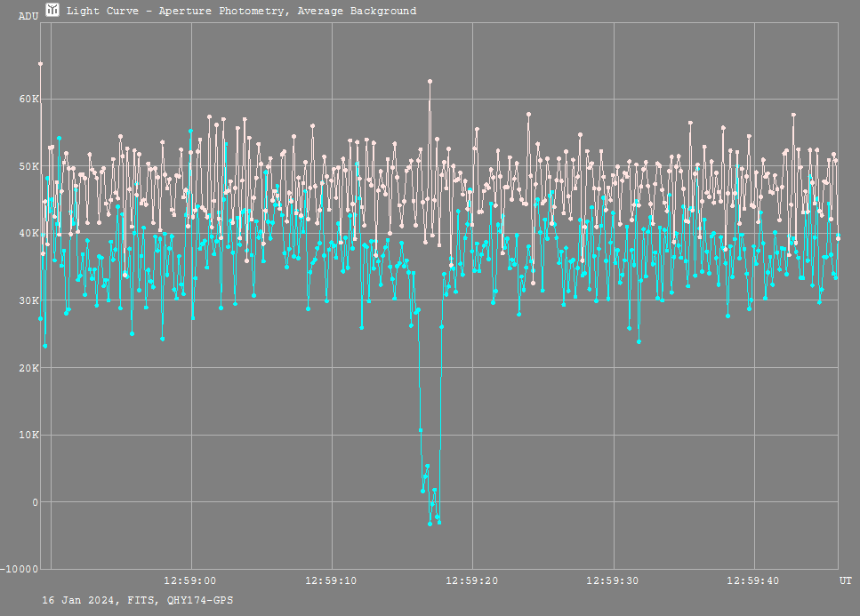Select the highest pink peak above 60K near 12:59:17

pos(430,81)
